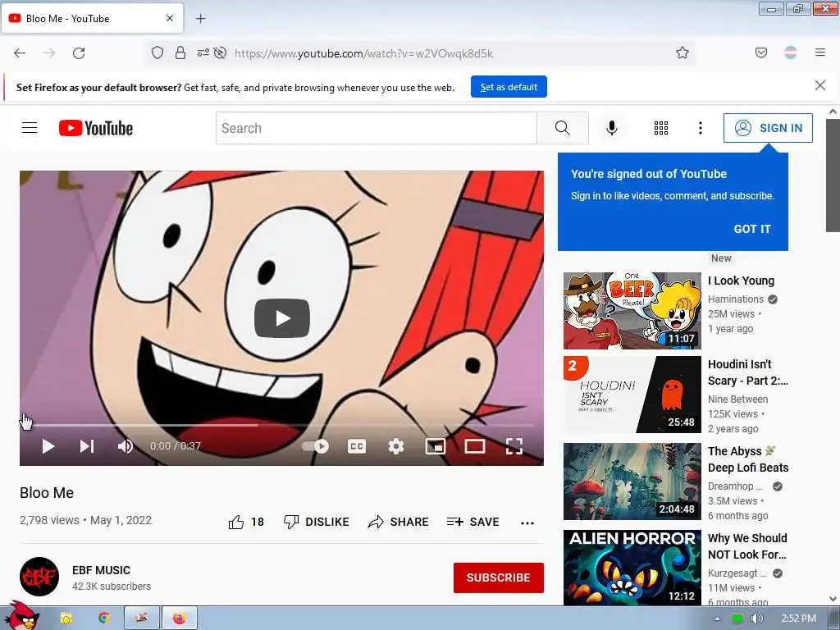The height and width of the screenshot is (630, 840).
Task: Skip to next video
Action: (x=87, y=446)
